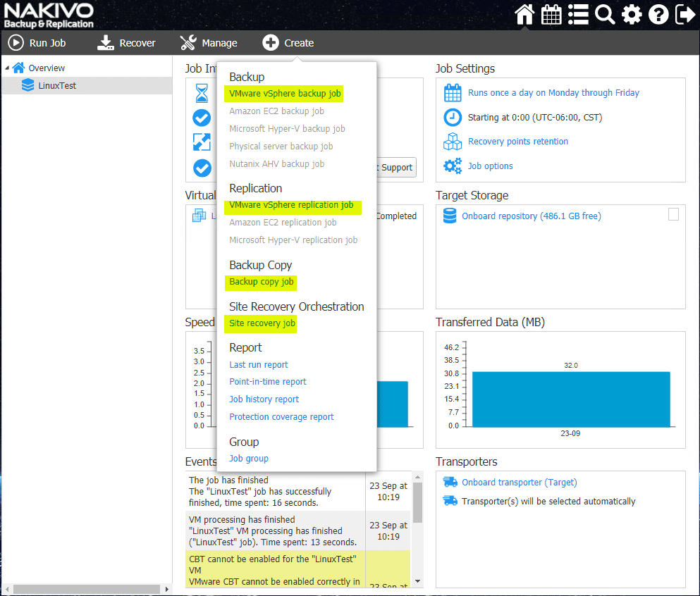Open Last run report

coord(259,365)
